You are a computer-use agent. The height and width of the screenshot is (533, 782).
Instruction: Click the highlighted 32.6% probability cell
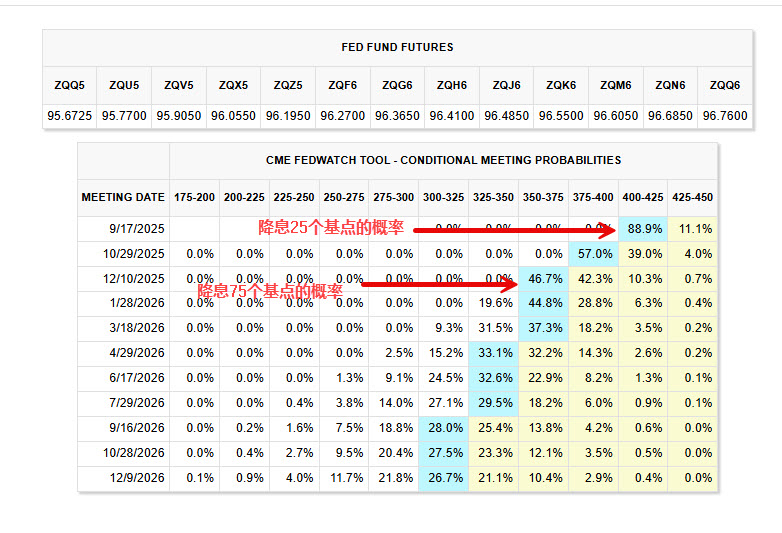[493, 378]
